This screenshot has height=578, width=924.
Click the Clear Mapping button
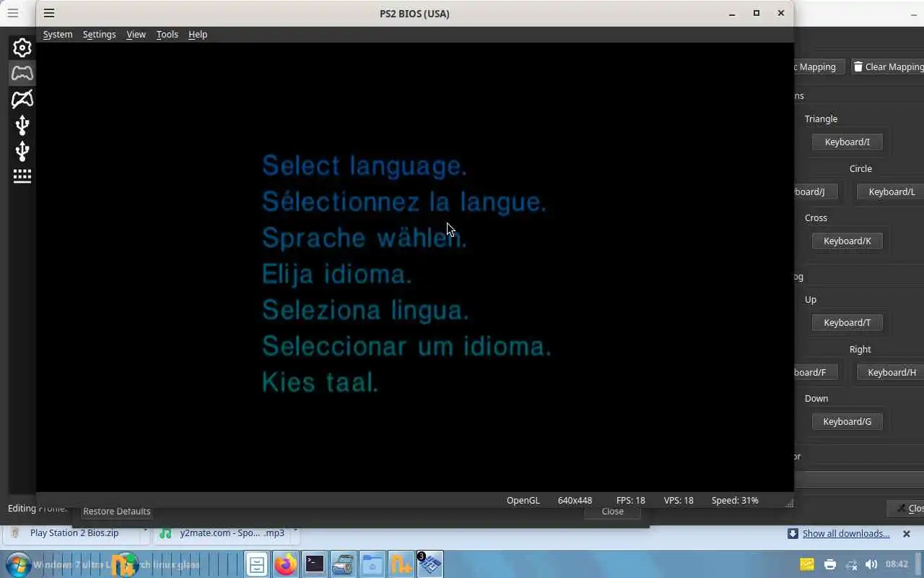pos(888,66)
